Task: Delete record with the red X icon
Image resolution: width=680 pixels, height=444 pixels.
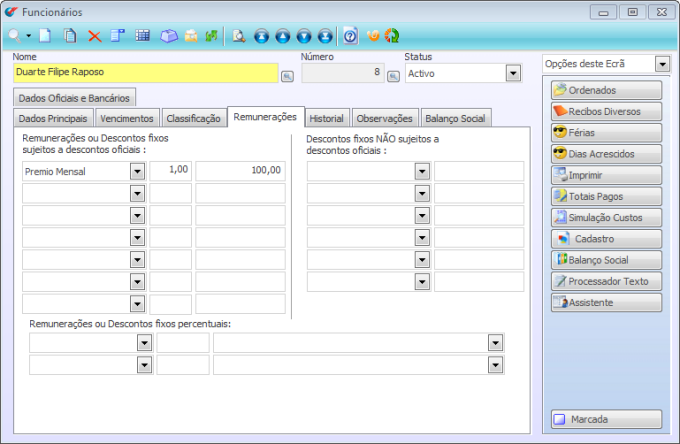Action: 95,36
